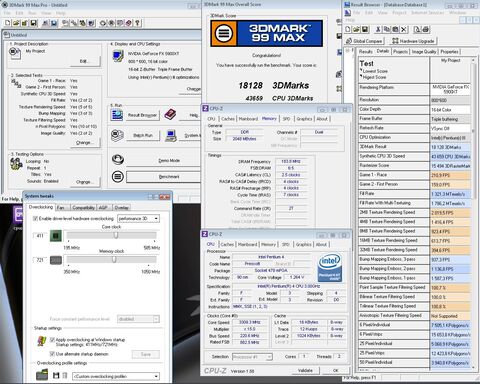Image resolution: width=480 pixels, height=384 pixels.
Task: Switch to AGP tab in System tweaks
Action: [103, 207]
